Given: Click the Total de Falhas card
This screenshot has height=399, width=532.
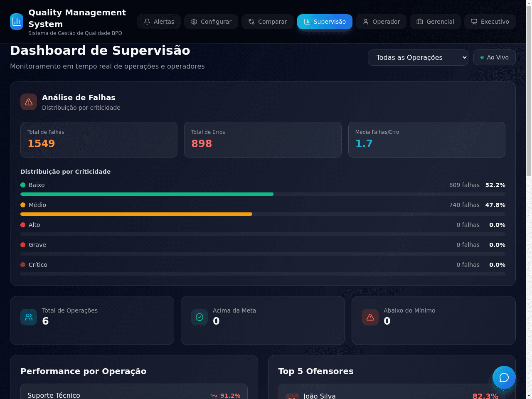Looking at the screenshot, I should 99,140.
